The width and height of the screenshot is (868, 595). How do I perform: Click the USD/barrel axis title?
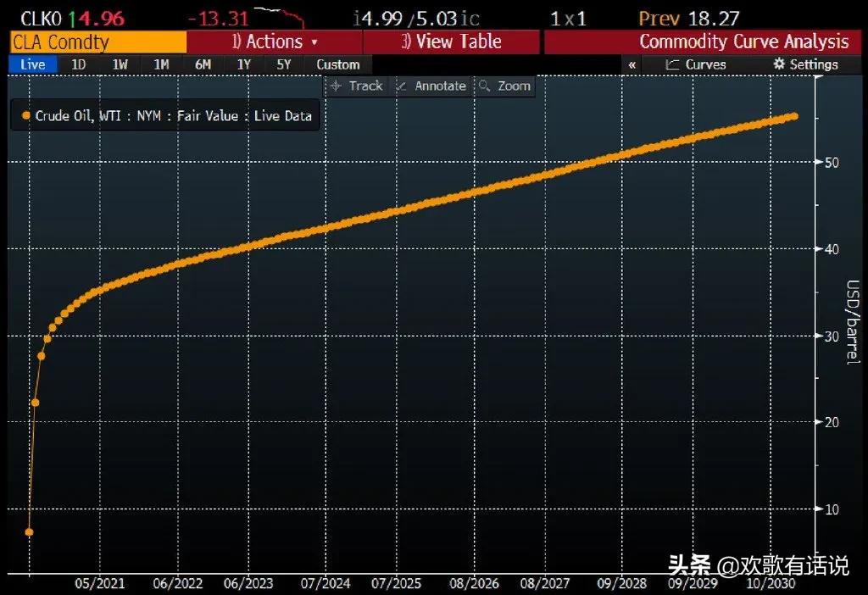click(x=853, y=321)
